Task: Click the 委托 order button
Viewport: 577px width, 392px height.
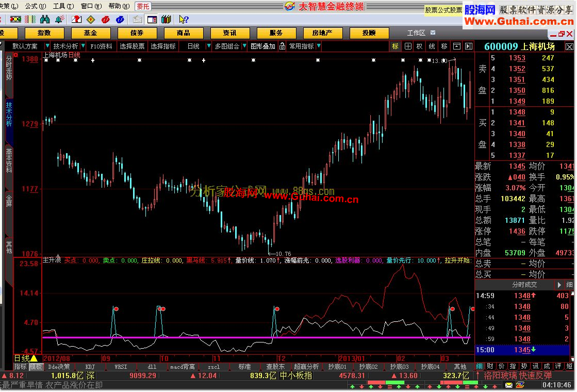Action: point(143,6)
